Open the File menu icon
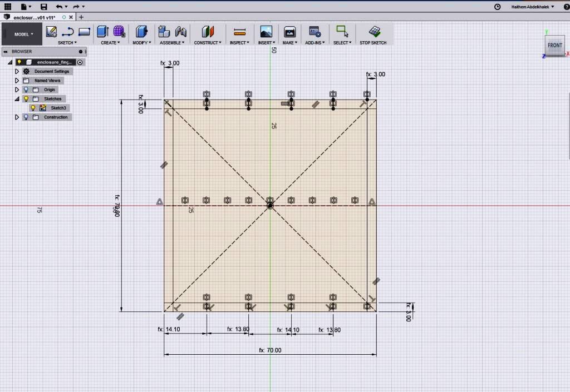The width and height of the screenshot is (570, 392). (23, 6)
